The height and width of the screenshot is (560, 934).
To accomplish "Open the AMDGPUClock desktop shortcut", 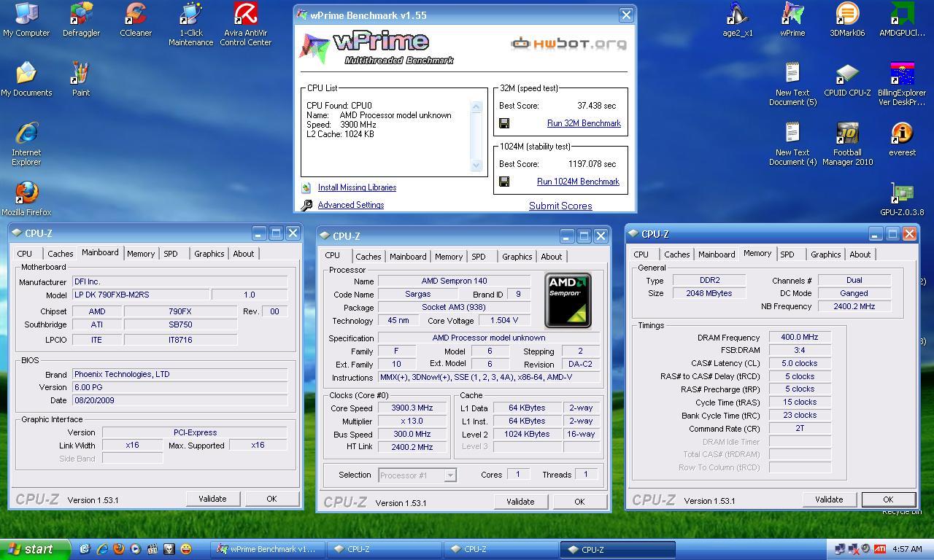I will [x=902, y=20].
